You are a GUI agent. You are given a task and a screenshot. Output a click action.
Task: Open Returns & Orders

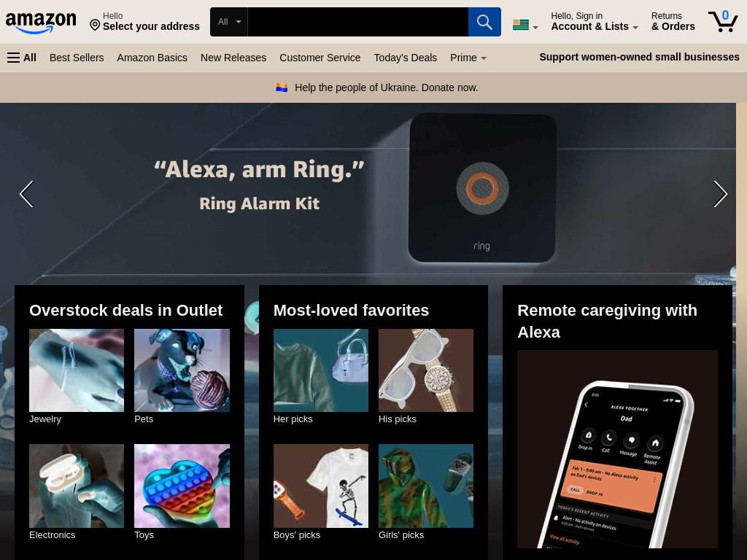tap(673, 21)
